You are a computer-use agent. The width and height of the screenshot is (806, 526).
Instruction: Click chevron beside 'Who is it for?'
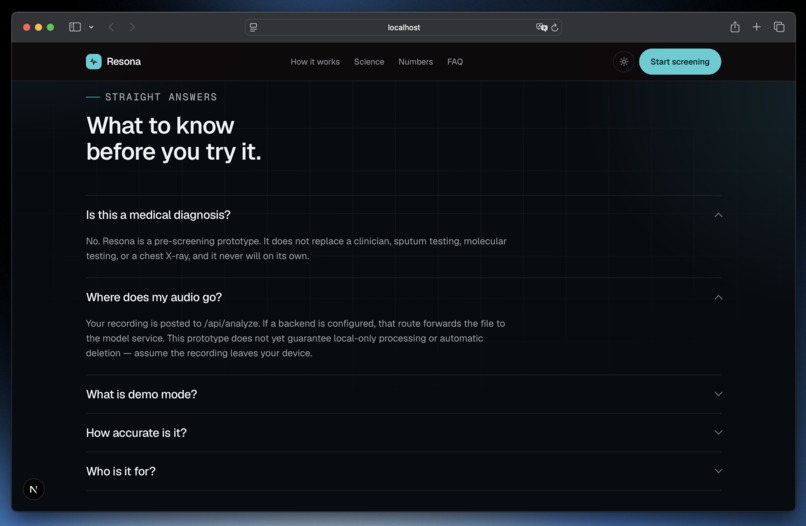[x=718, y=471]
